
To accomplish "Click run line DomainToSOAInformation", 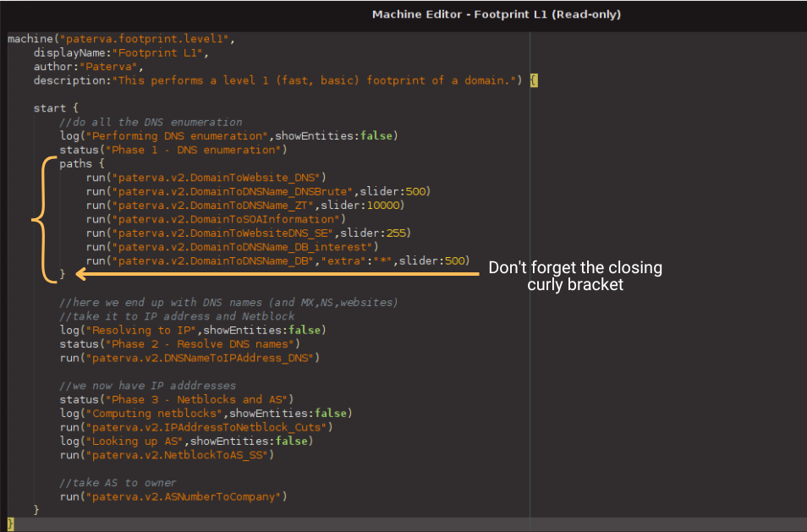I will pos(217,219).
